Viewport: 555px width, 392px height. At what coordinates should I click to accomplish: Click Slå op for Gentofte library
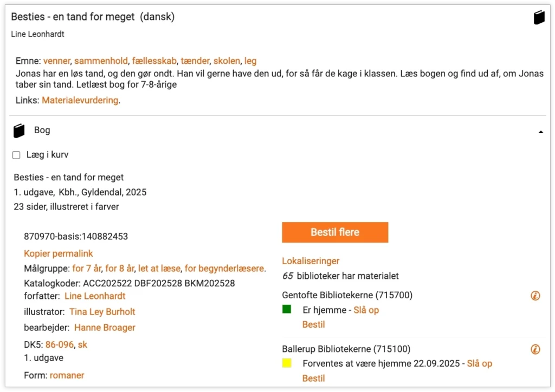click(366, 310)
